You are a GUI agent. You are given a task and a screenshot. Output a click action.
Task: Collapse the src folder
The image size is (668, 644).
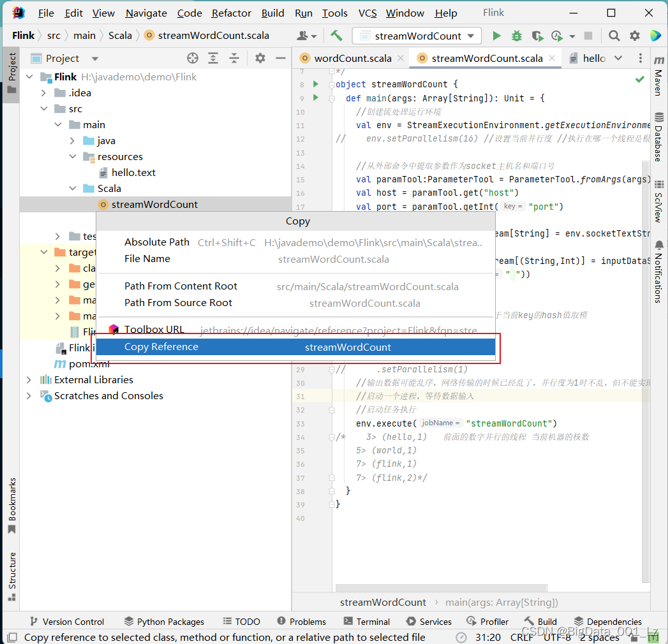[44, 108]
